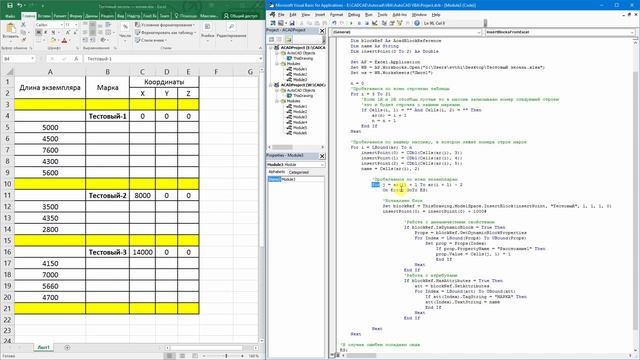The image size is (640, 360).
Task: Open Cell Styles gallery in Excel
Action: pos(151,40)
